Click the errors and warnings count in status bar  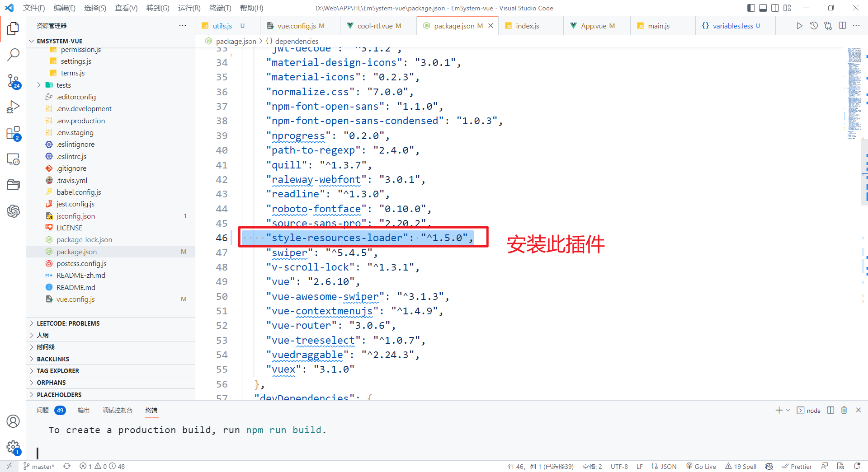pos(102,466)
